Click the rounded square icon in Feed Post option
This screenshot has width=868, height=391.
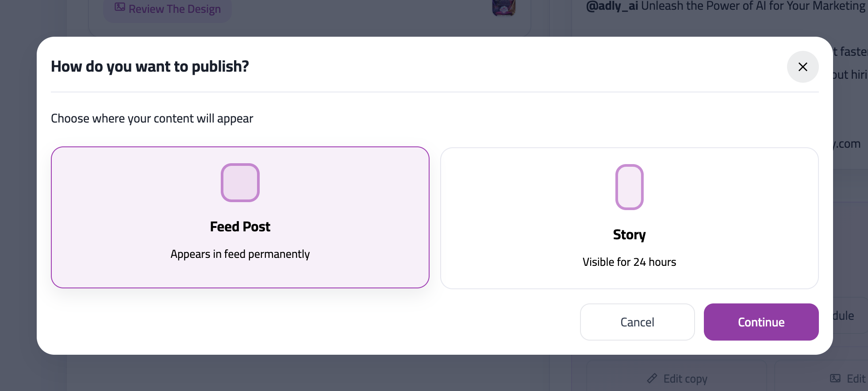(240, 182)
